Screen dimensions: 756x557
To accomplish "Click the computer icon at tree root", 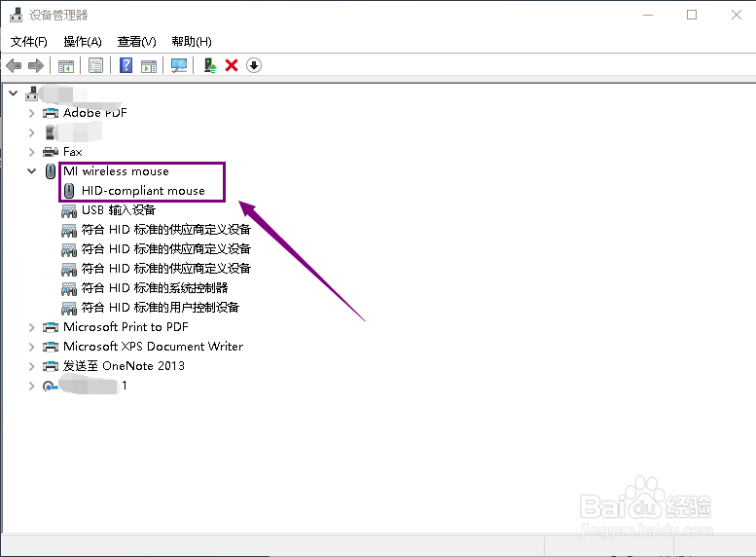I will point(32,93).
